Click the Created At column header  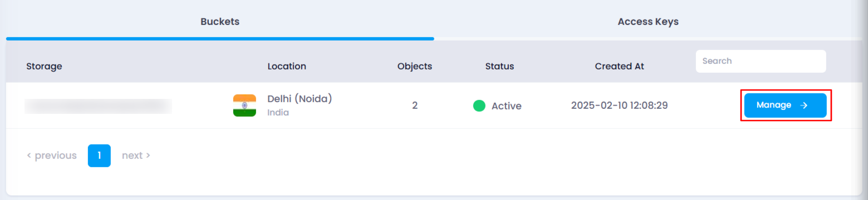pyautogui.click(x=619, y=66)
